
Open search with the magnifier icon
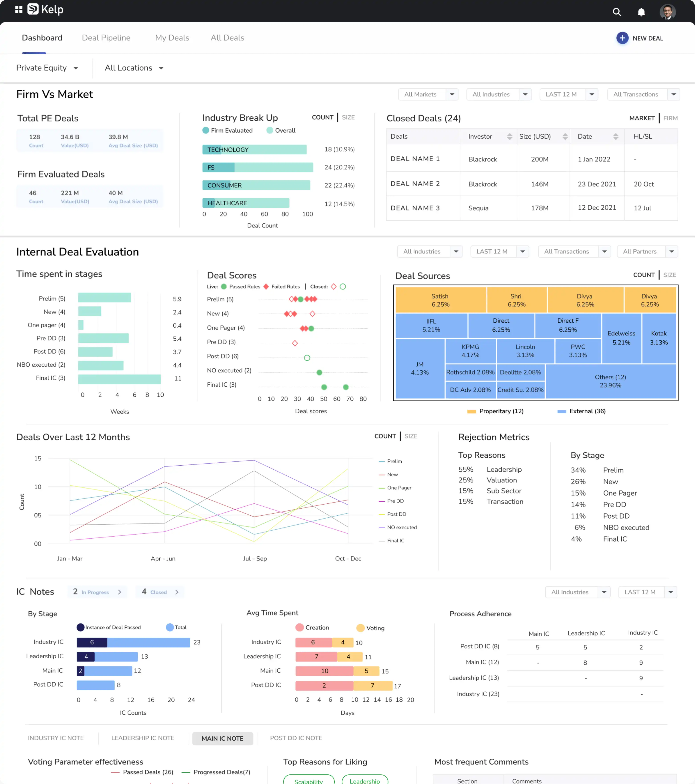tap(617, 12)
